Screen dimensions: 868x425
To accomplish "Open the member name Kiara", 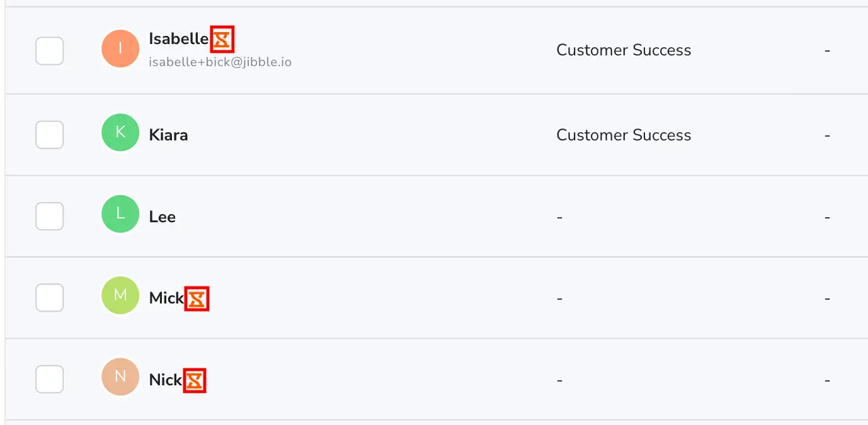I will click(x=168, y=135).
